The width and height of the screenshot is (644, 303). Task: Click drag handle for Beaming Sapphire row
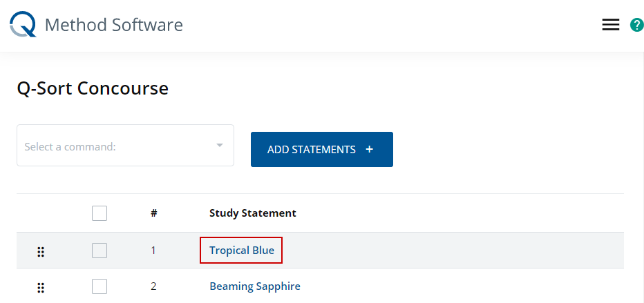click(41, 287)
